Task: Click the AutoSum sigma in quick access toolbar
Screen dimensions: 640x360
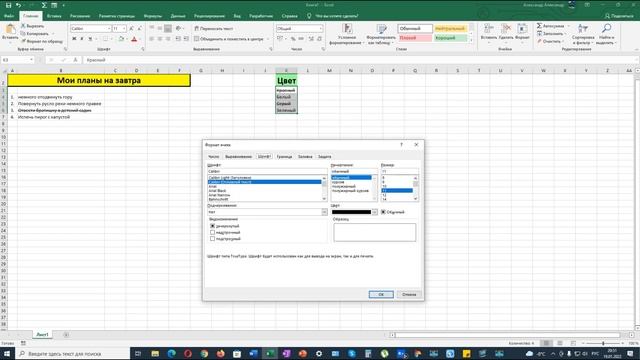Action: click(x=44, y=5)
